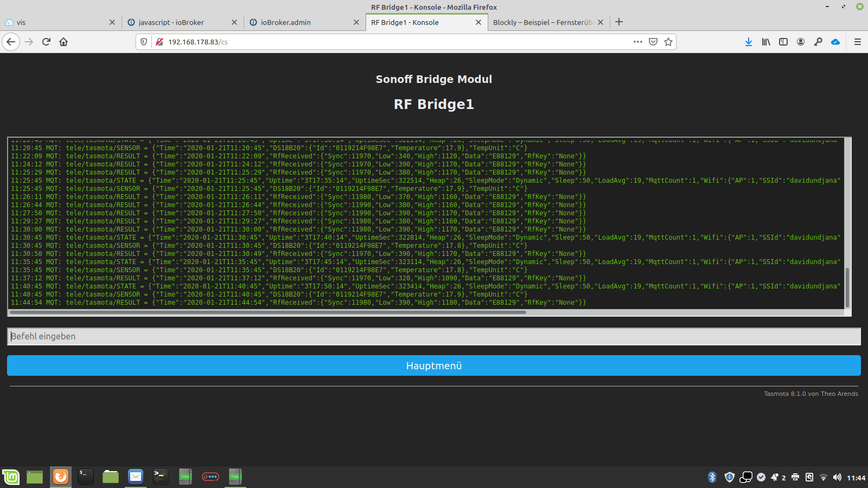The height and width of the screenshot is (488, 868).
Task: Switch to javascript - ioBroker tab
Action: point(182,22)
